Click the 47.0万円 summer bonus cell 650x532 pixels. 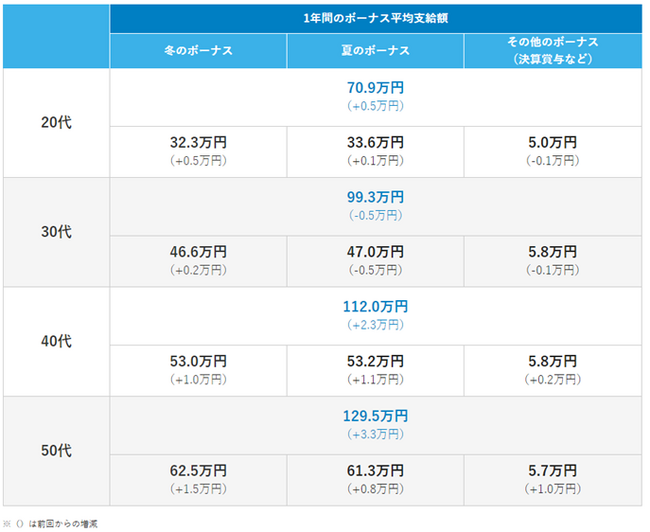pos(375,252)
